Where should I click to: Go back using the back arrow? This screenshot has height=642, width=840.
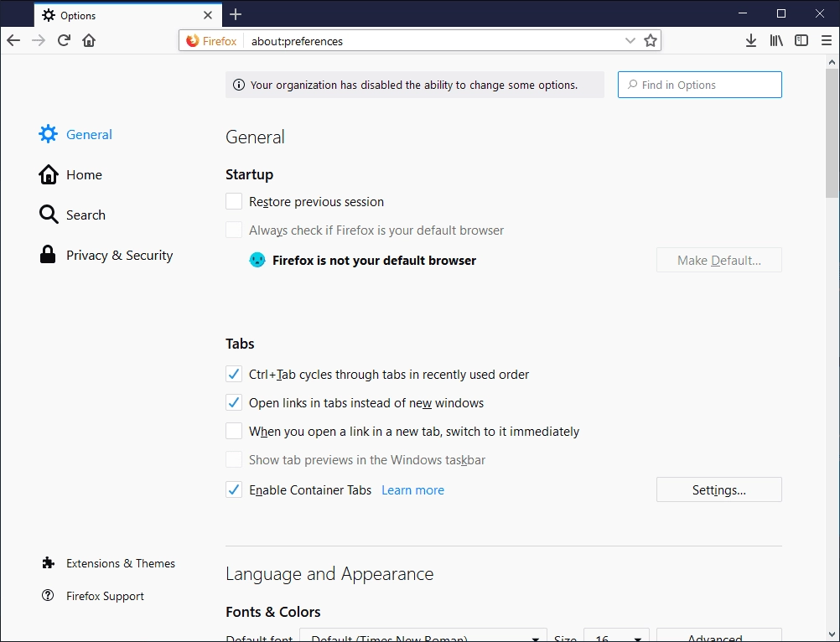(x=13, y=41)
